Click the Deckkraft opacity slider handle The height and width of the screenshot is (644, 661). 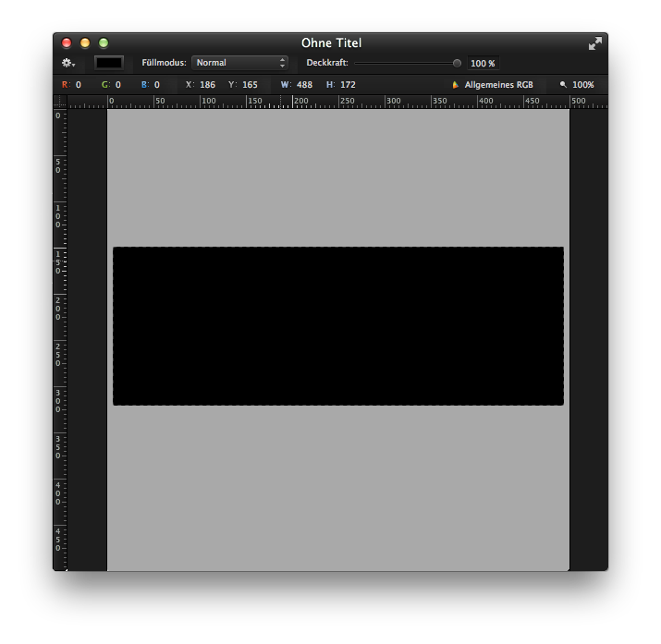point(457,63)
